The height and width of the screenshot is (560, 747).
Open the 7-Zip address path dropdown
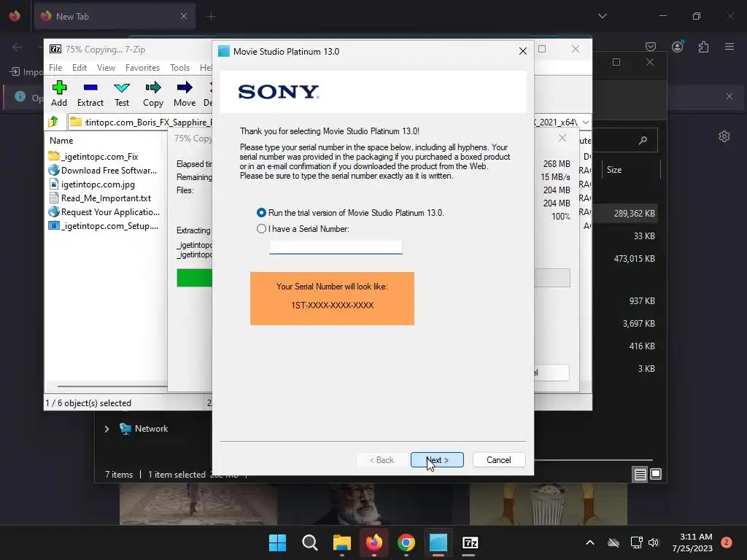coord(586,122)
